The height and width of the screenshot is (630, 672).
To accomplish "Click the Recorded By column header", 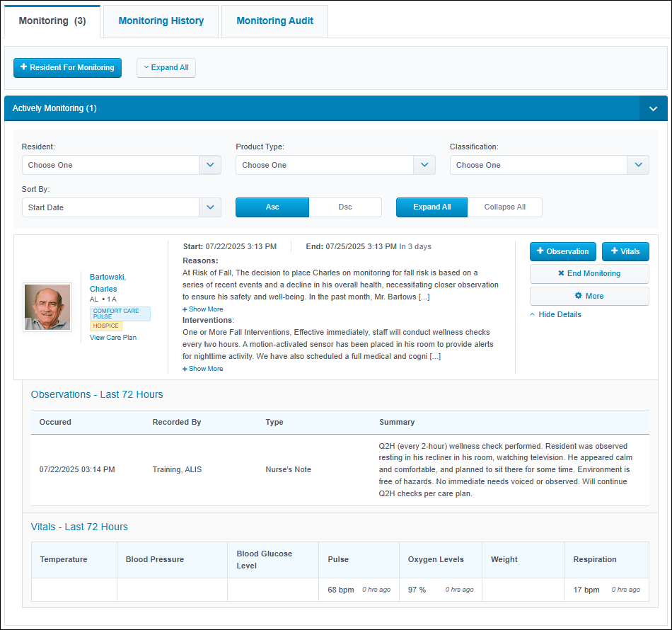I will [x=177, y=422].
